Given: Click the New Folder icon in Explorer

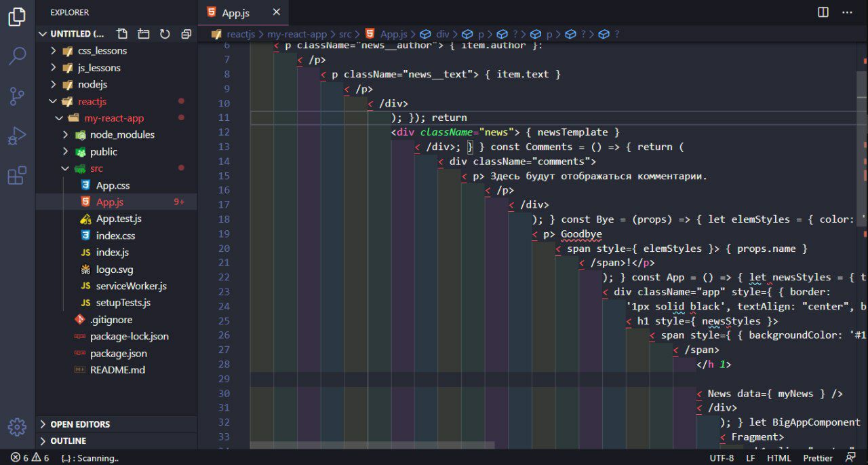Looking at the screenshot, I should click(143, 33).
